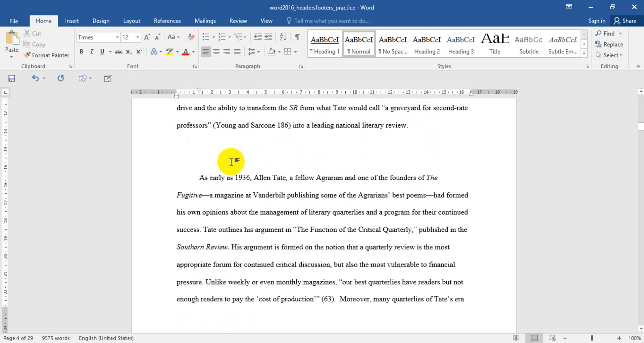This screenshot has height=343, width=644.
Task: Align paragraph to the right
Action: click(227, 52)
